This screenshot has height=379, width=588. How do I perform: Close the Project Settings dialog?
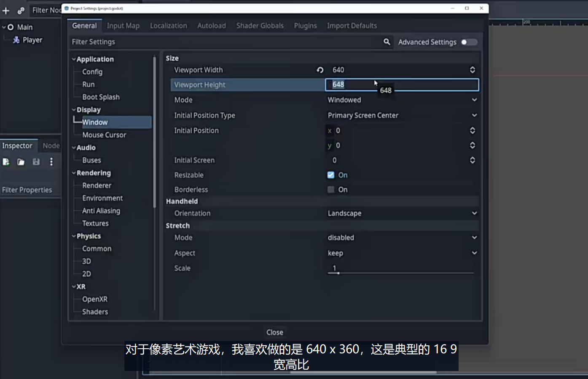coord(275,332)
